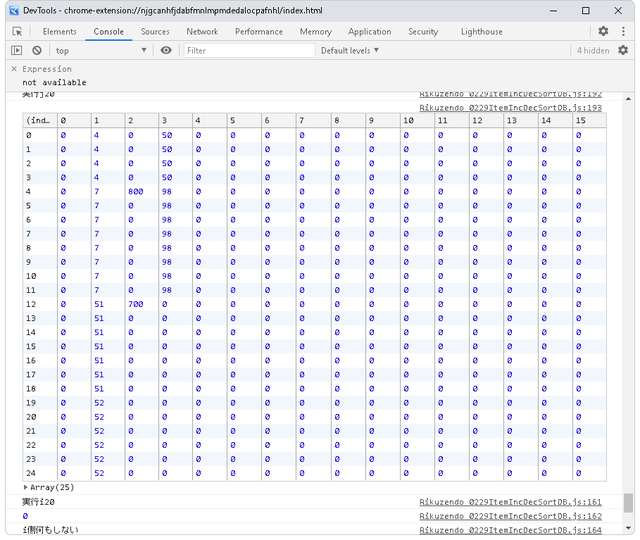Click the live expression 'Expression' placeholder
The width and height of the screenshot is (640, 540).
[47, 69]
